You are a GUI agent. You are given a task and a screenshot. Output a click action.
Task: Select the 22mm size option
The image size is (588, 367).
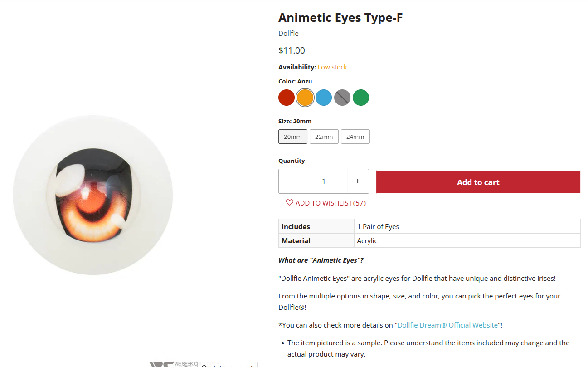point(324,137)
